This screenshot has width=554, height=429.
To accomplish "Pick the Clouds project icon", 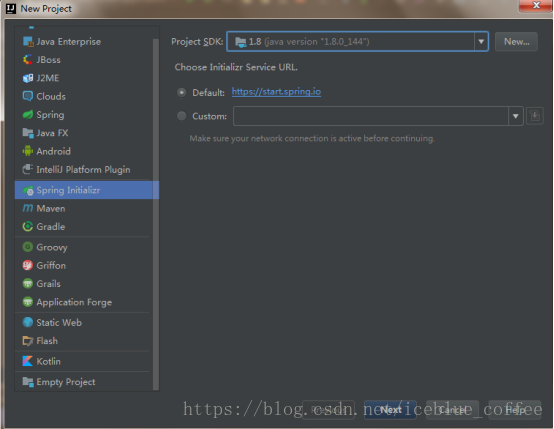I will 28,96.
